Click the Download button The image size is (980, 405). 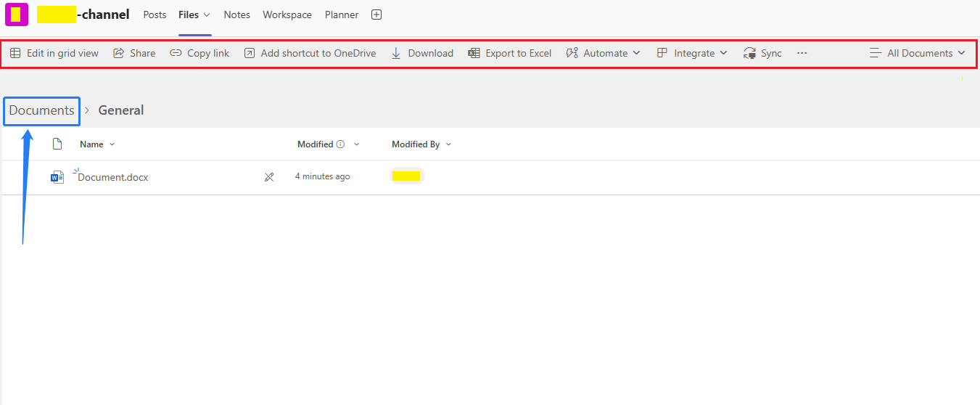pyautogui.click(x=422, y=53)
